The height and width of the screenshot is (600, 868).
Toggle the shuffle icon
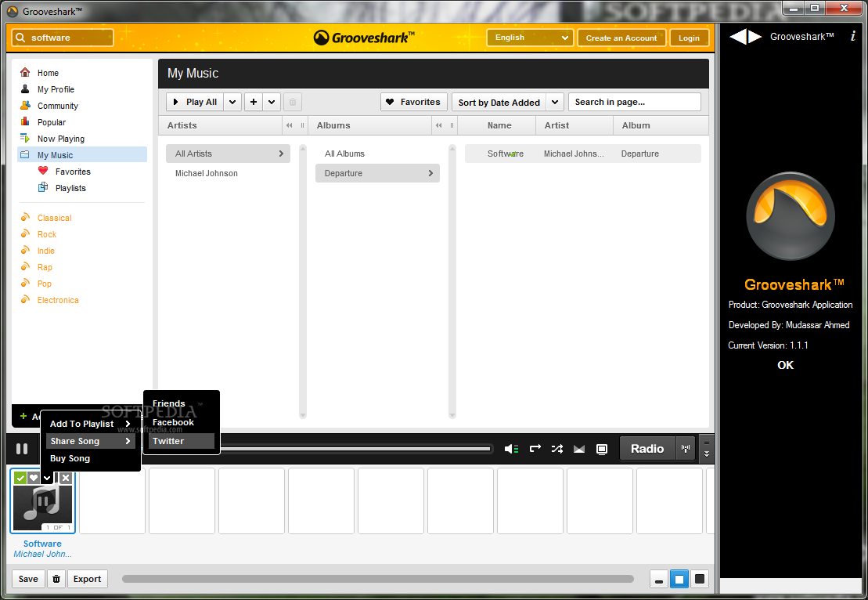point(557,449)
